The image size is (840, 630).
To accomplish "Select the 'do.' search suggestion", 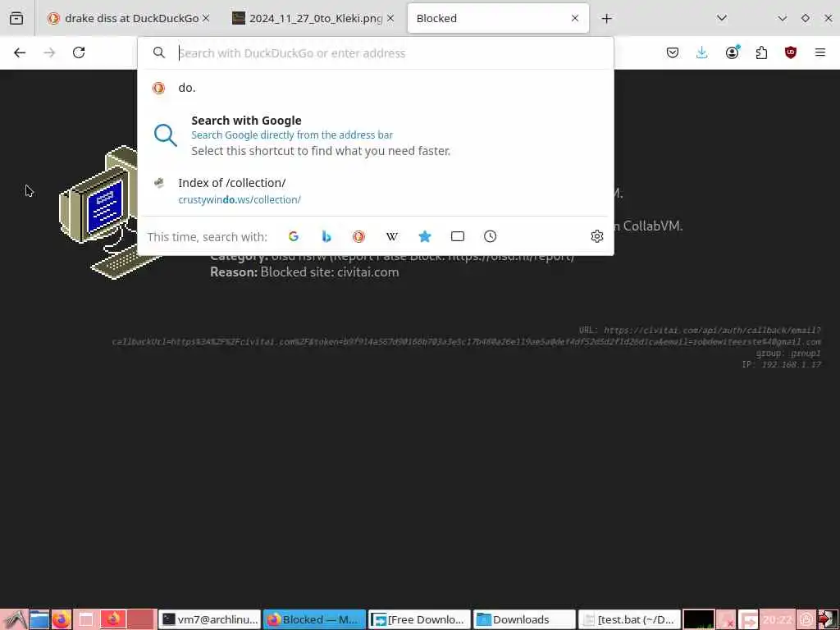I will point(376,88).
